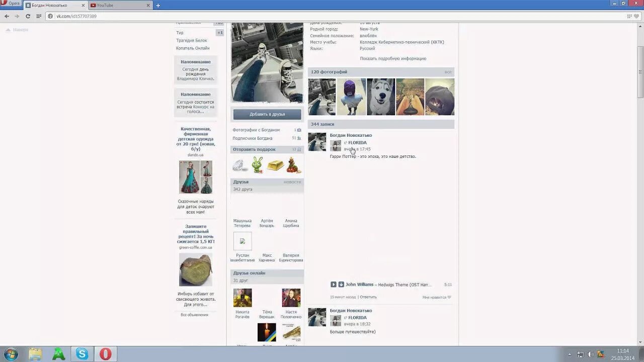Image resolution: width=644 pixels, height=362 pixels.
Task: Open the Колледж Кибернетико-технический link
Action: tap(402, 42)
